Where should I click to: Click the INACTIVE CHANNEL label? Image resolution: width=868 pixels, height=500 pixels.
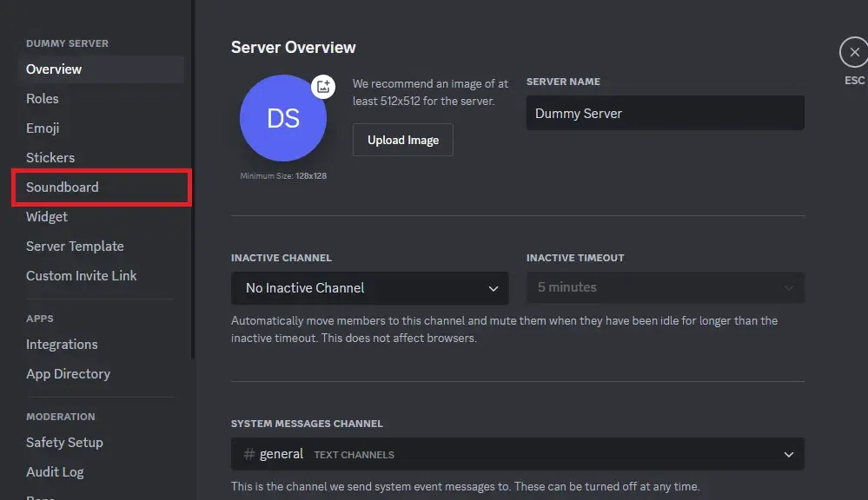coord(282,258)
